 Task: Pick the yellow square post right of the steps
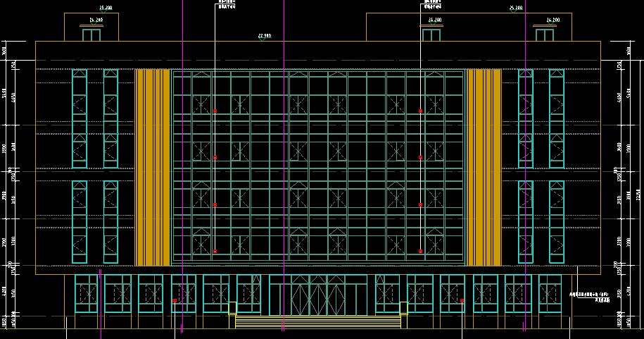click(x=404, y=308)
